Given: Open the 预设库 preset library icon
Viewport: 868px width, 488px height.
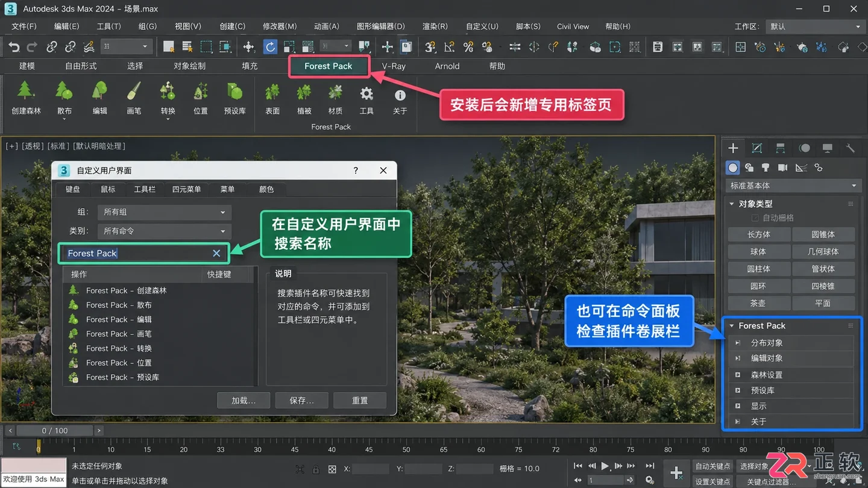Looking at the screenshot, I should point(234,92).
